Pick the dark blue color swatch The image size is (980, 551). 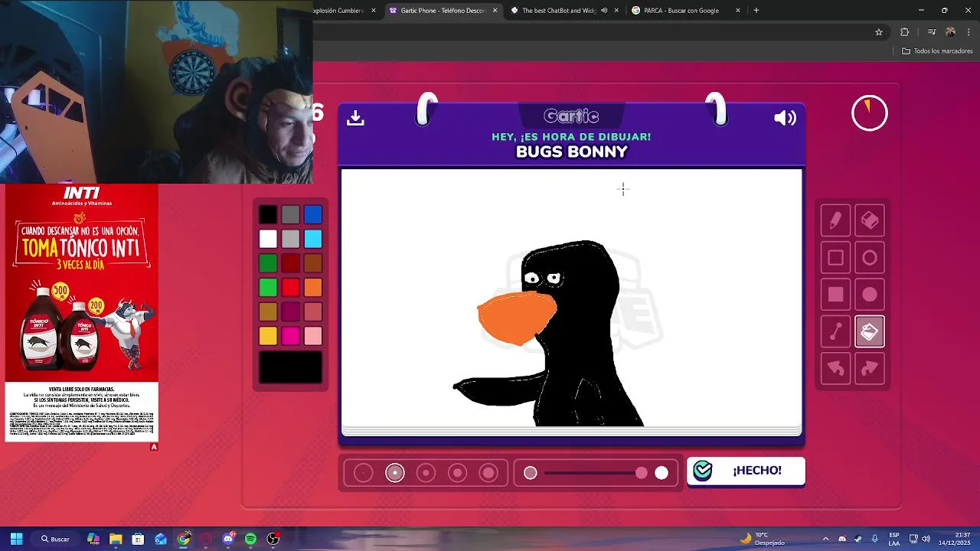[312, 215]
